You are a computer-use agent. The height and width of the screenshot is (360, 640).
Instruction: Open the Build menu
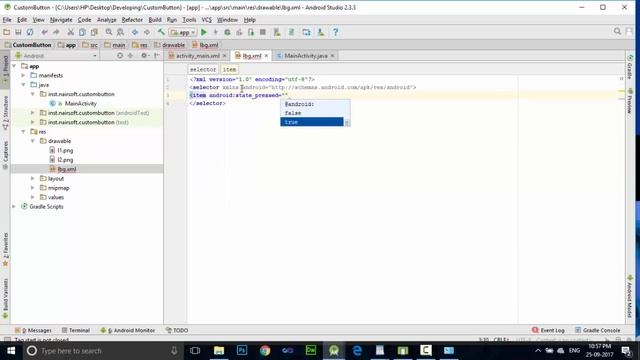[x=155, y=20]
